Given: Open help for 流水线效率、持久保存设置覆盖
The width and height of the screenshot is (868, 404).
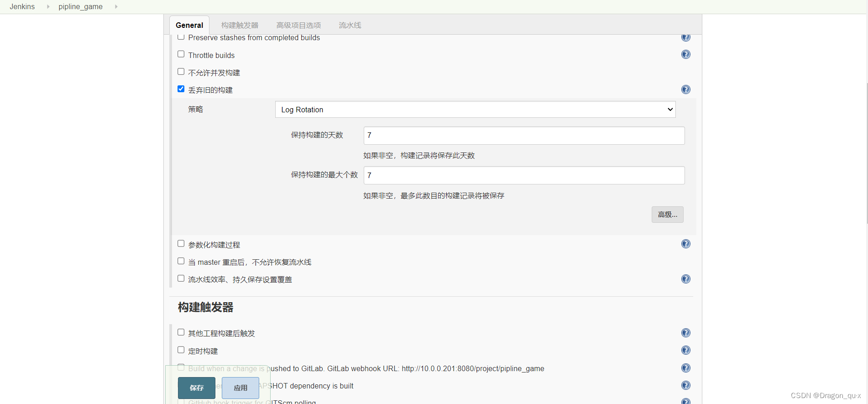Looking at the screenshot, I should 685,279.
